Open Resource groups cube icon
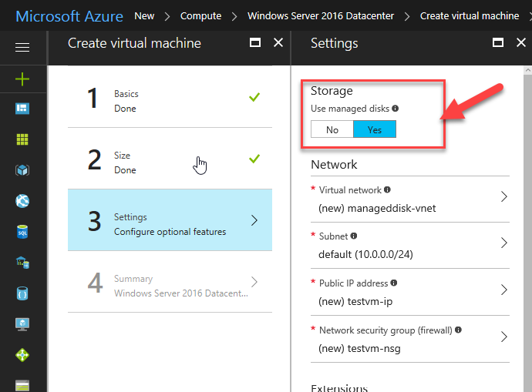 coord(22,170)
